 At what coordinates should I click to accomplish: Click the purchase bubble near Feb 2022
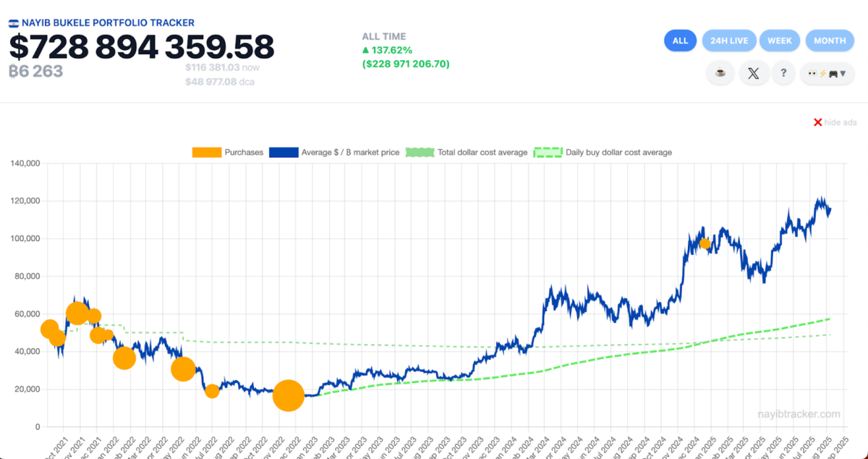tap(124, 358)
